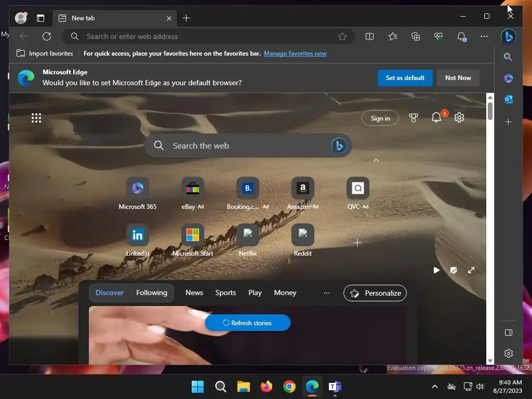Open a new tab with plus button
This screenshot has width=532, height=399.
click(x=187, y=18)
